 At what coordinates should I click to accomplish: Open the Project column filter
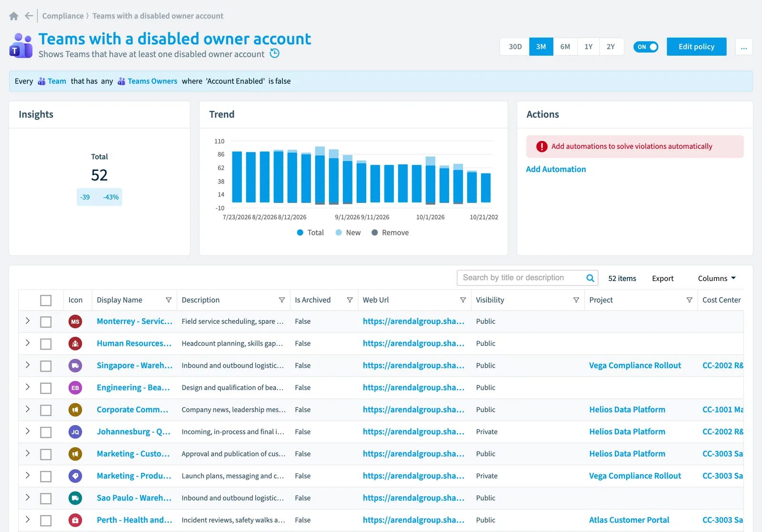click(690, 300)
